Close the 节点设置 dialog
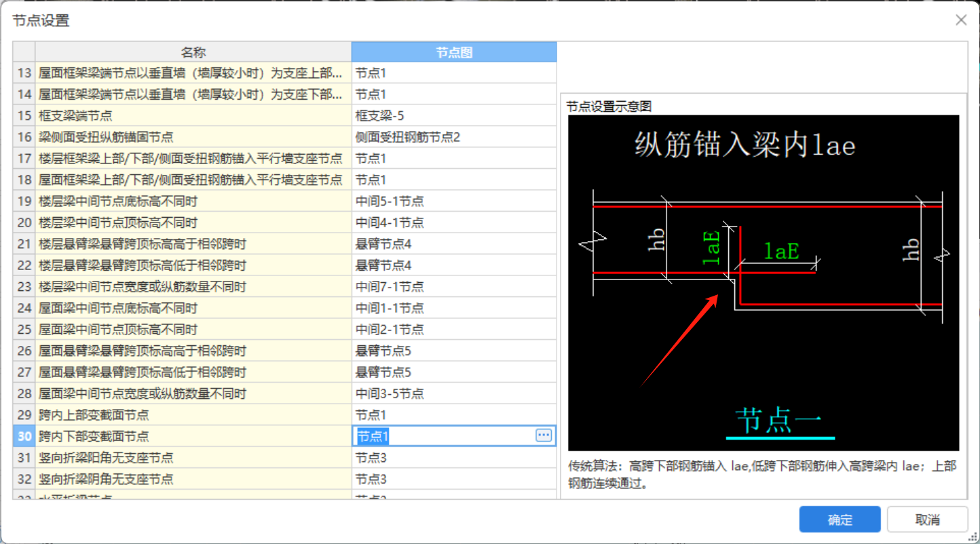This screenshot has height=544, width=980. coord(961,20)
